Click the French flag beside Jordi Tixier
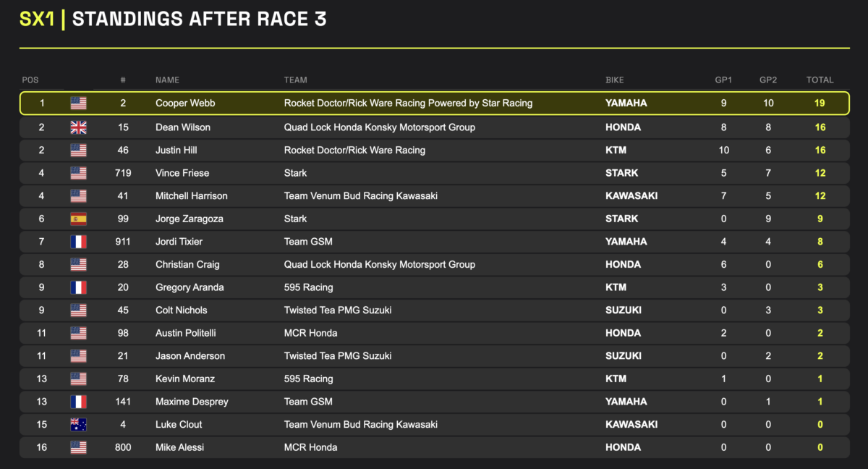 [78, 242]
